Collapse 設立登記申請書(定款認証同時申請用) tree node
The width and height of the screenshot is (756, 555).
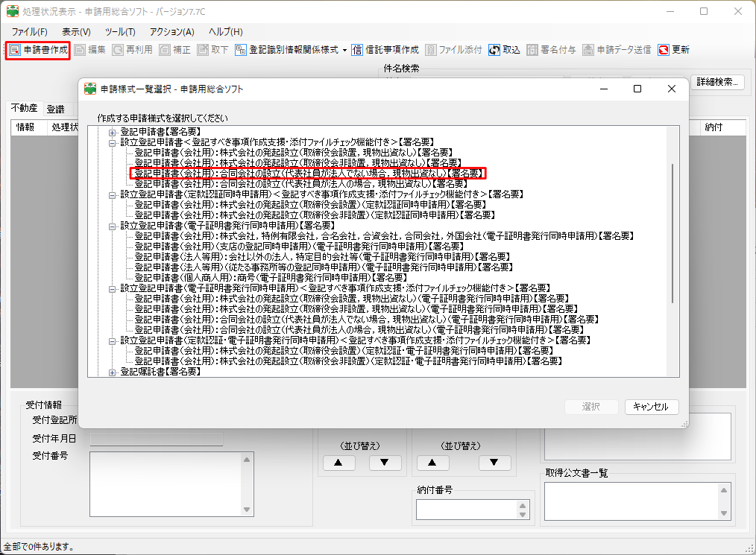tap(113, 194)
